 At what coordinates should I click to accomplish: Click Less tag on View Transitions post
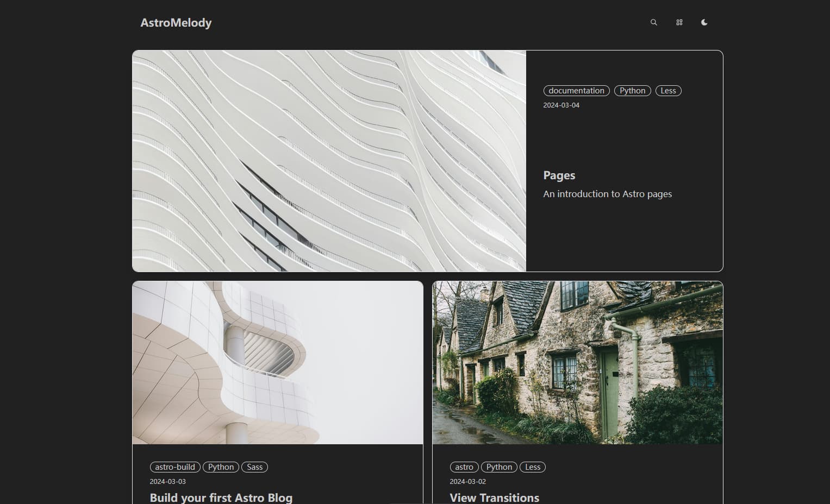(x=533, y=467)
